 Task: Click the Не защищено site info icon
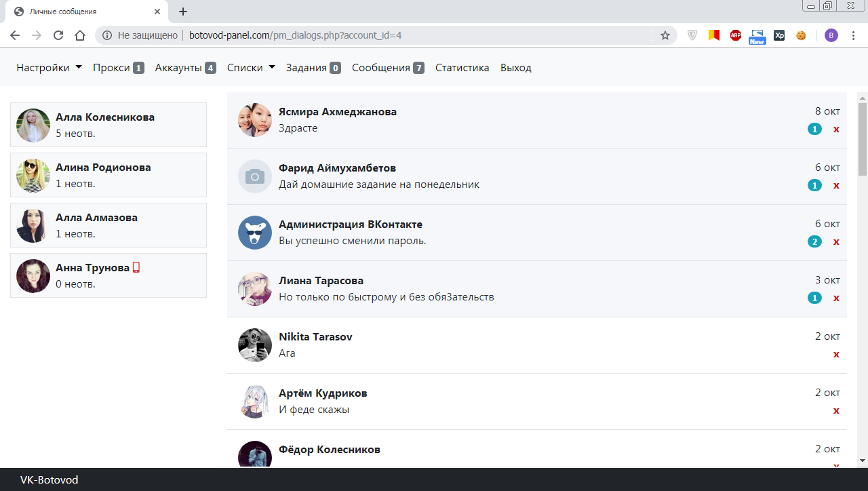point(108,35)
